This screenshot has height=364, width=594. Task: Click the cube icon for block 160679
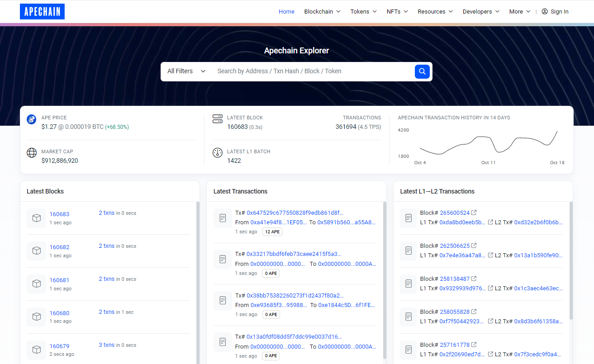click(x=37, y=350)
